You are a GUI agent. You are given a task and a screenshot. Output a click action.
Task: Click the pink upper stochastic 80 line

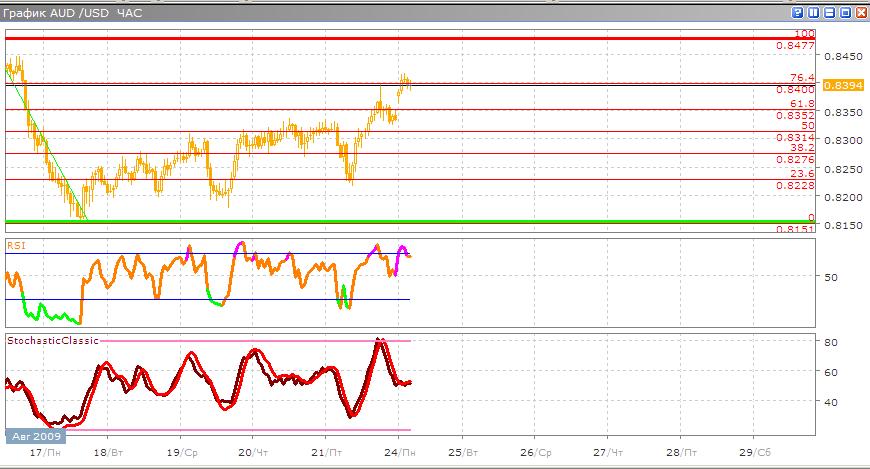(250, 341)
